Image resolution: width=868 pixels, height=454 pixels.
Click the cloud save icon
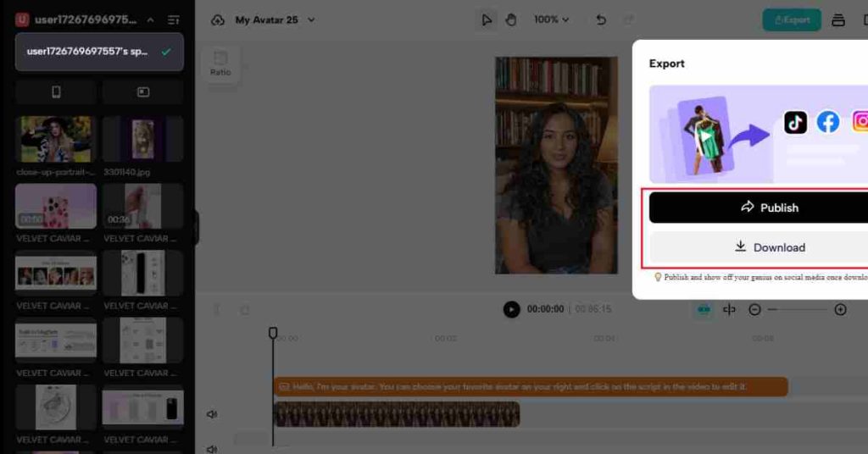point(218,19)
